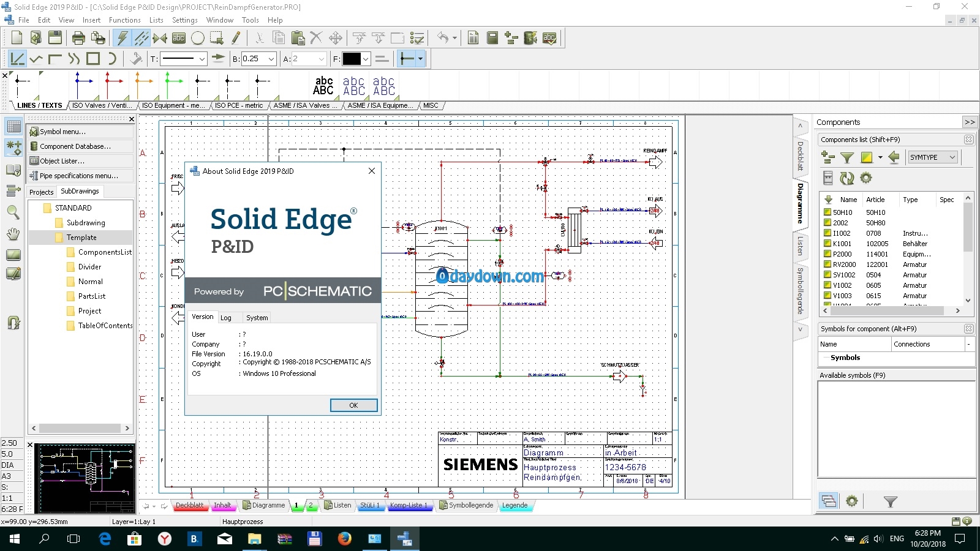Select the straight line drawing mode
Image resolution: width=980 pixels, height=551 pixels.
(17, 59)
